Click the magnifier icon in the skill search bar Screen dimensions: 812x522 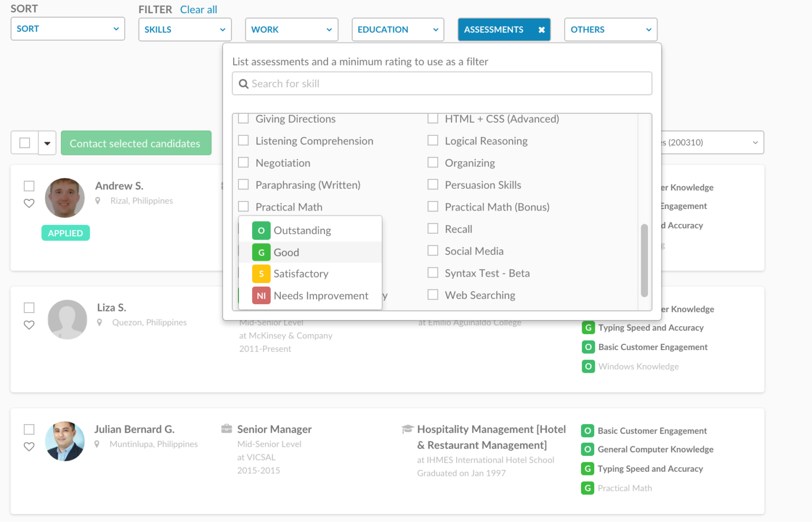click(x=244, y=84)
